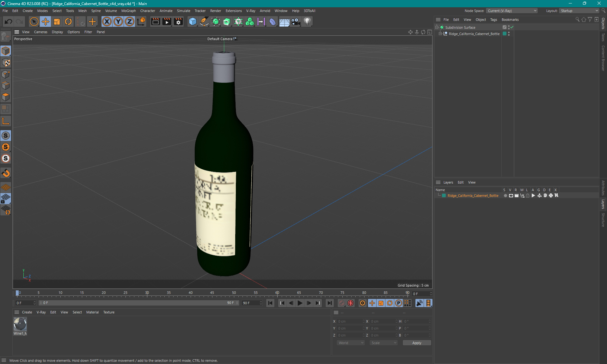The height and width of the screenshot is (364, 607).
Task: Add a Subdivision Surface generator
Action: (216, 21)
